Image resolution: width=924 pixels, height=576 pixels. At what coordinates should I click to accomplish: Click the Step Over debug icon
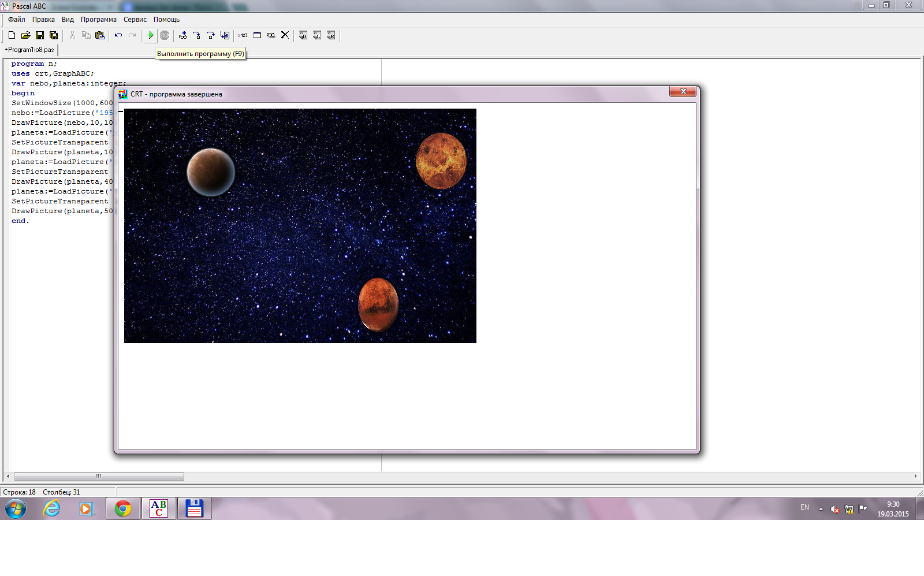(211, 35)
